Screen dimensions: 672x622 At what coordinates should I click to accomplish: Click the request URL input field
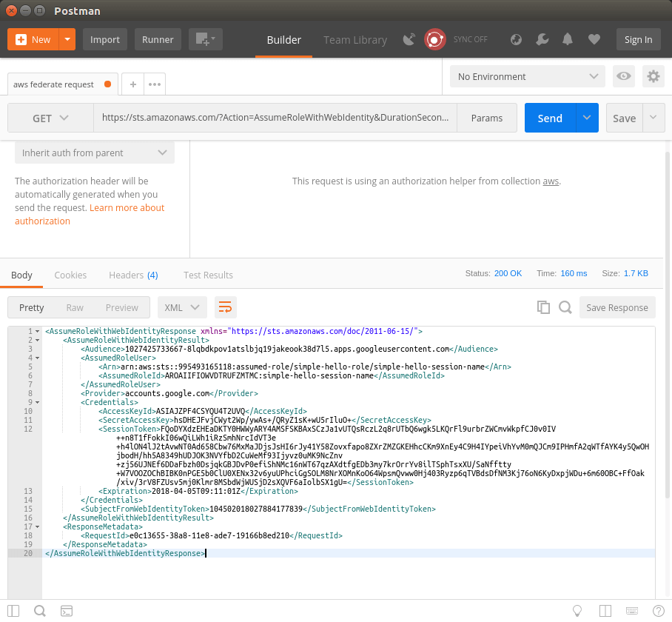point(275,118)
